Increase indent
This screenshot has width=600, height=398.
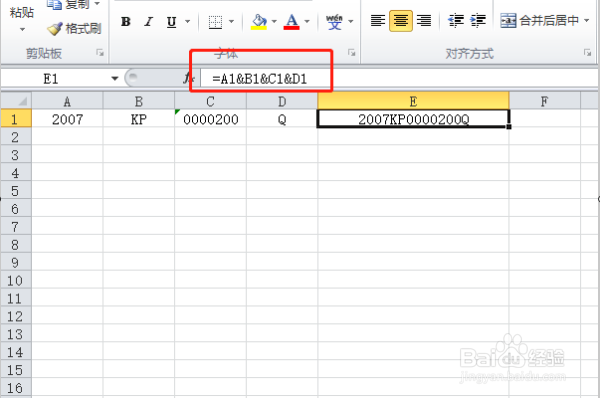[x=478, y=21]
